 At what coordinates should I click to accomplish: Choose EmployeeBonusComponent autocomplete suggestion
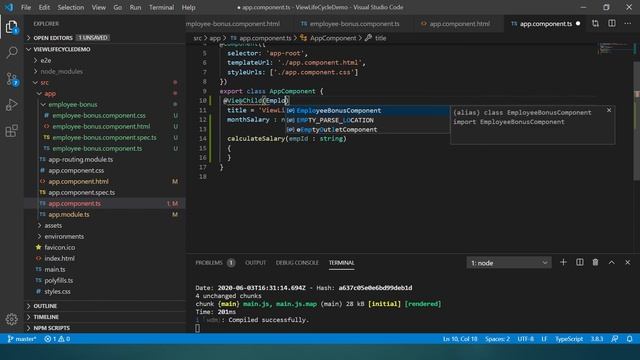coord(367,111)
